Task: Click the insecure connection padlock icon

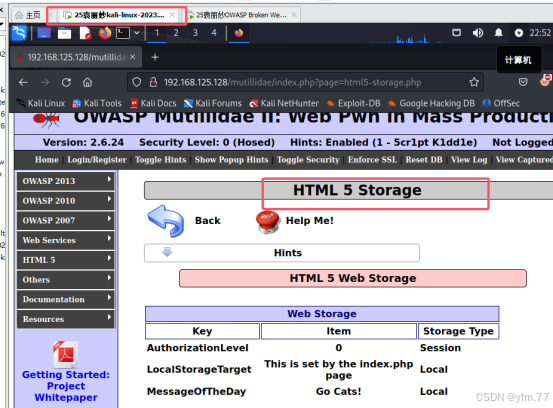Action: 153,83
